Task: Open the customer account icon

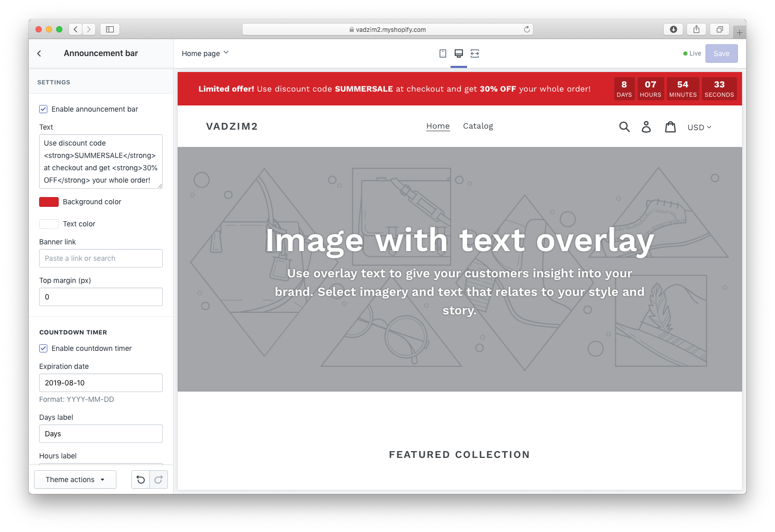Action: point(646,127)
